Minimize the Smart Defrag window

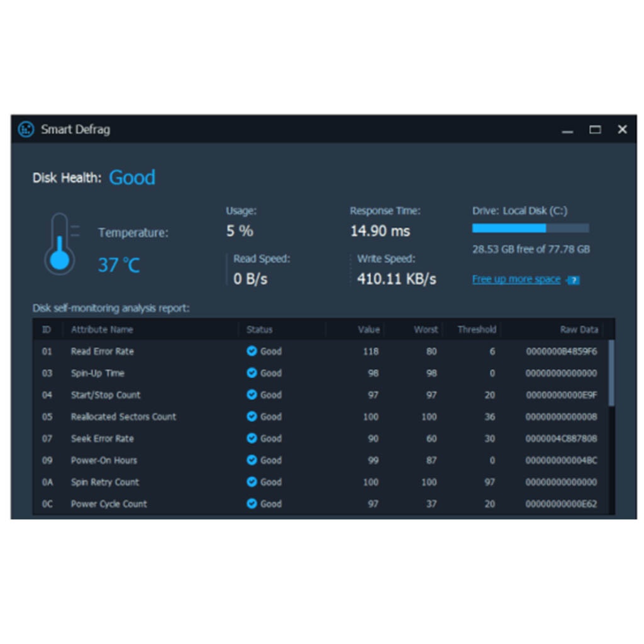click(568, 131)
